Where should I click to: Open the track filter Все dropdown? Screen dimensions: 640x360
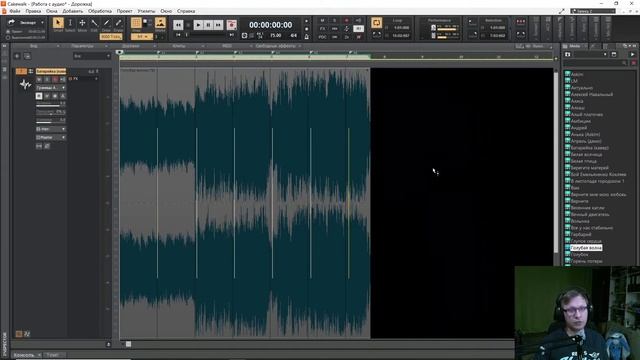point(92,56)
